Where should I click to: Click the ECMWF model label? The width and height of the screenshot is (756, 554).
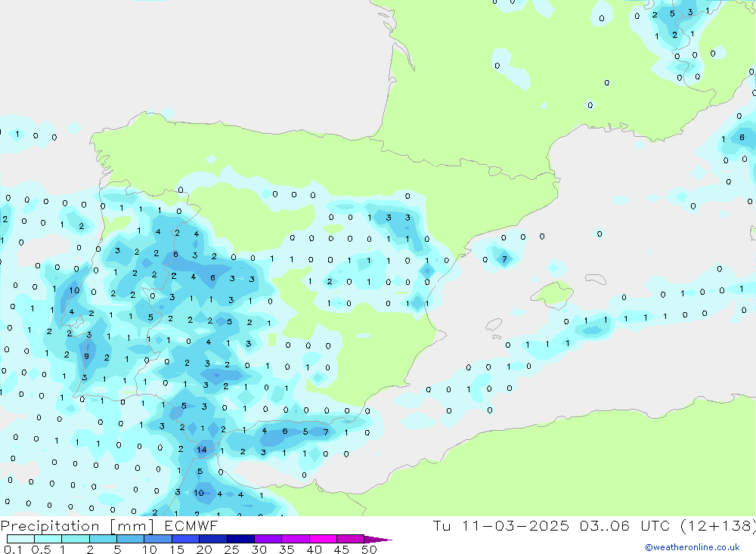pos(191,525)
